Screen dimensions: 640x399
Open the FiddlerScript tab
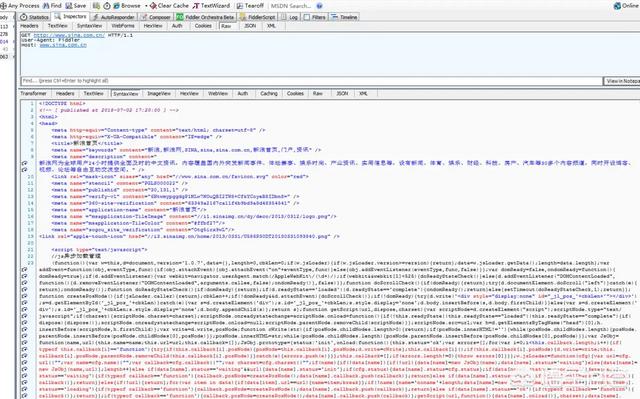point(257,17)
